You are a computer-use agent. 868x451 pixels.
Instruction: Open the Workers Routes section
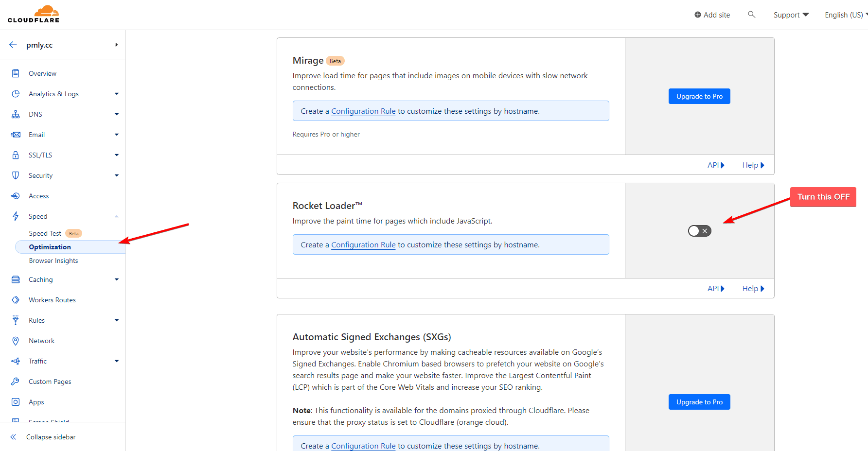tap(52, 299)
